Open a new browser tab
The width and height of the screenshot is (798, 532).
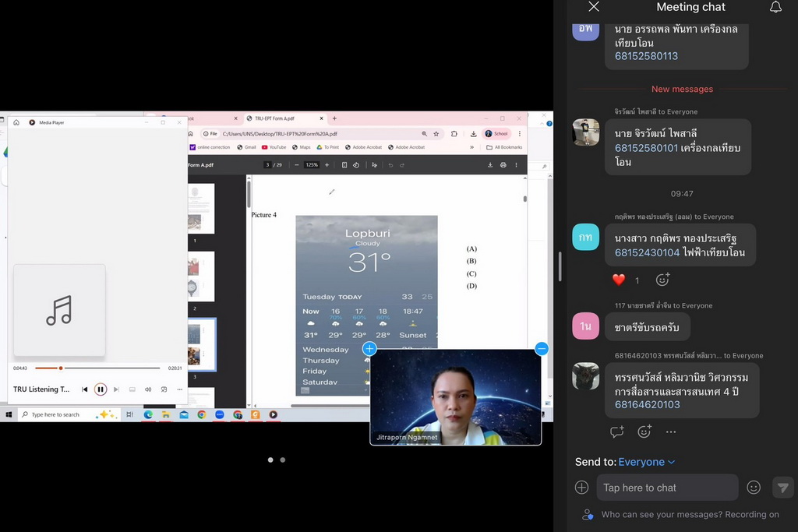334,118
